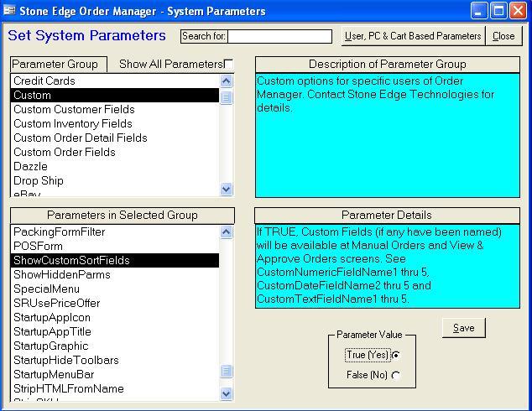Select the Dazzle parameter group
Screen dimensions: 532x411
[115, 166]
